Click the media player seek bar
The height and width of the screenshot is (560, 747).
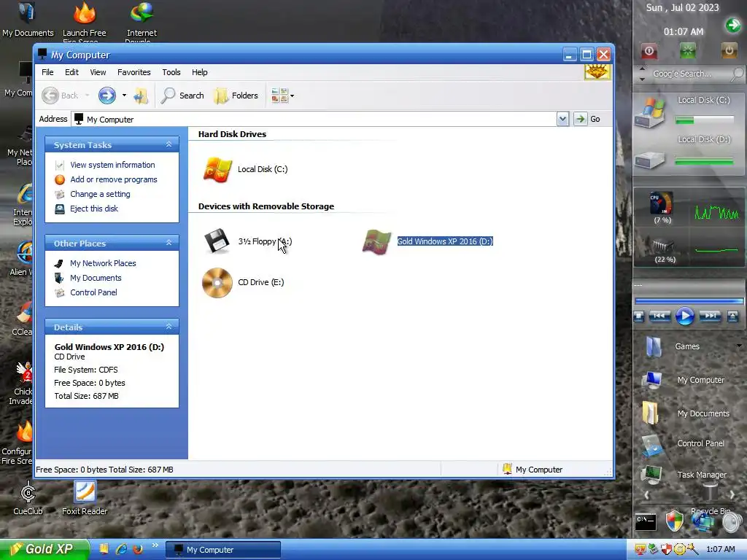689,301
